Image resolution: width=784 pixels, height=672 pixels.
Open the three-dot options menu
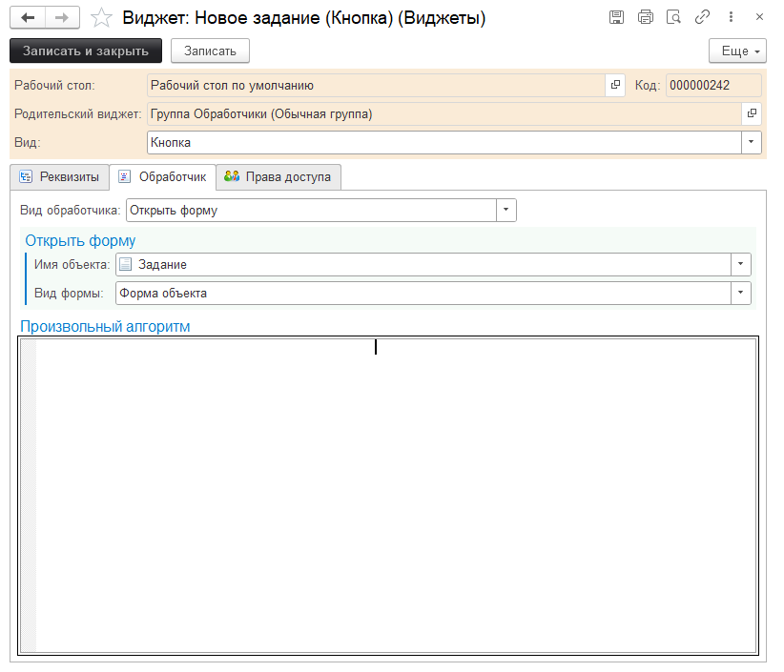pos(731,18)
